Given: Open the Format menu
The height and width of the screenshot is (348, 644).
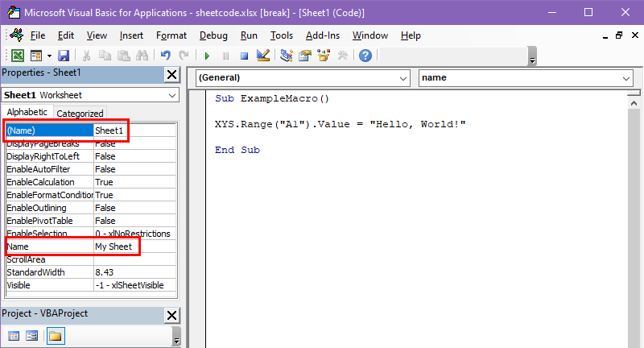Looking at the screenshot, I should click(x=171, y=35).
